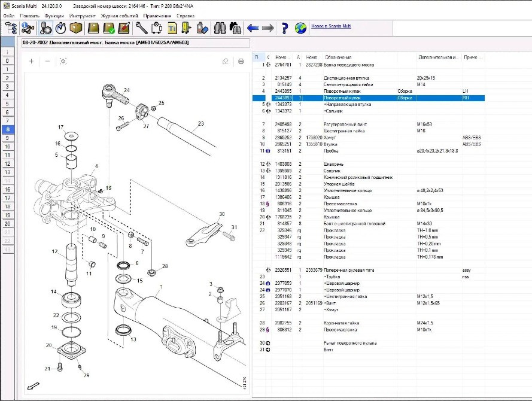Screen dimensions: 532x401
Task: Select 'Болт с шестигранной головкой' row
Action: tap(369, 224)
